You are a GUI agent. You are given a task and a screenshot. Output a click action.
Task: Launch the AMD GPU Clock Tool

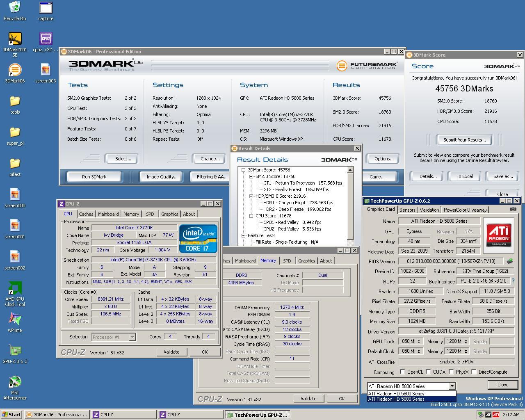15,294
